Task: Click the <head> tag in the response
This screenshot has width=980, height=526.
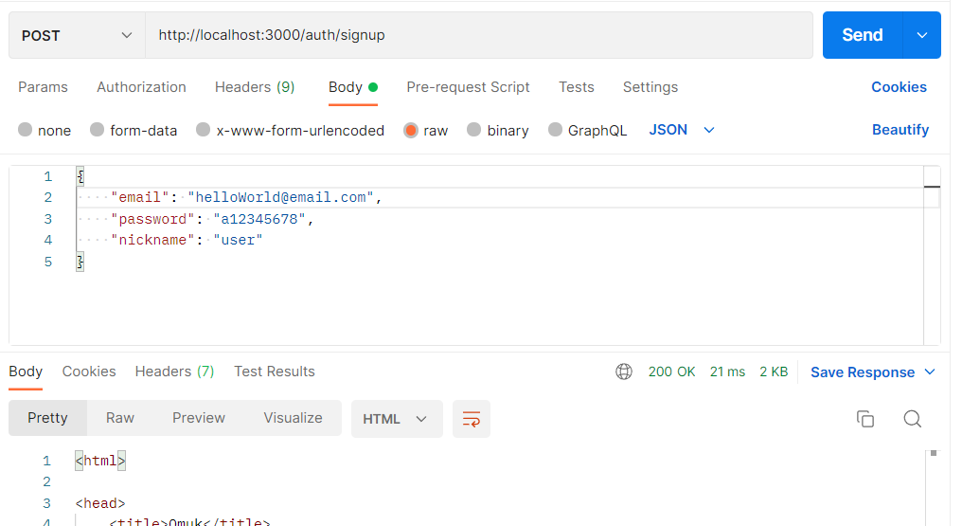Action: [100, 503]
